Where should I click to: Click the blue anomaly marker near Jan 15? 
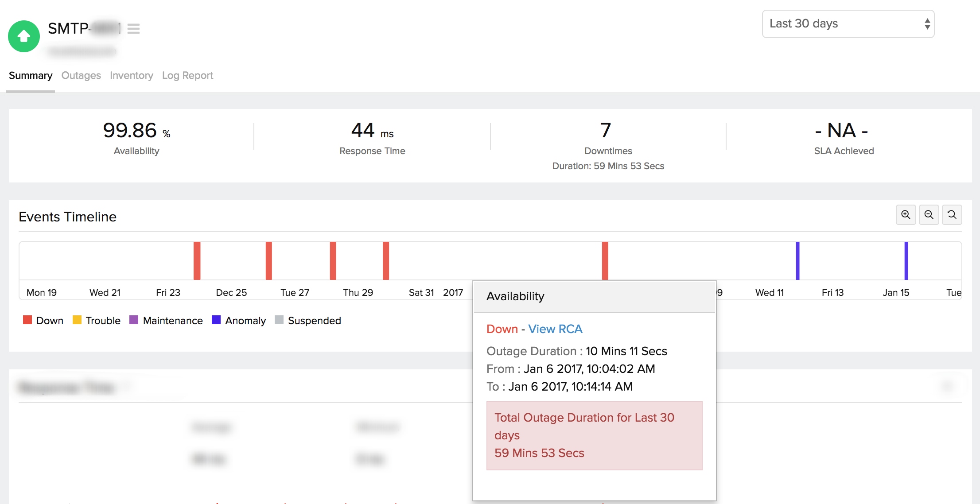pos(906,261)
